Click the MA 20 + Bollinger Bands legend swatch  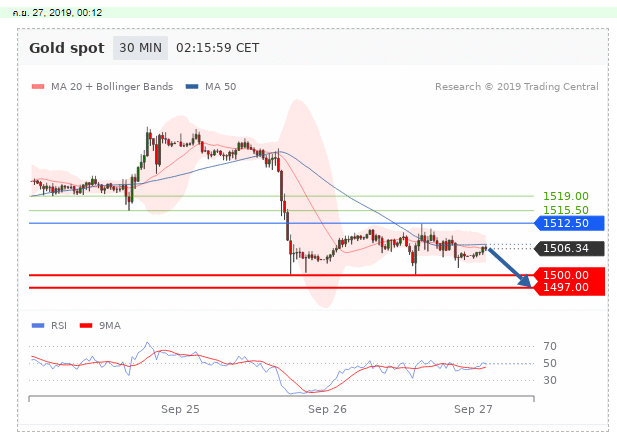[x=38, y=87]
